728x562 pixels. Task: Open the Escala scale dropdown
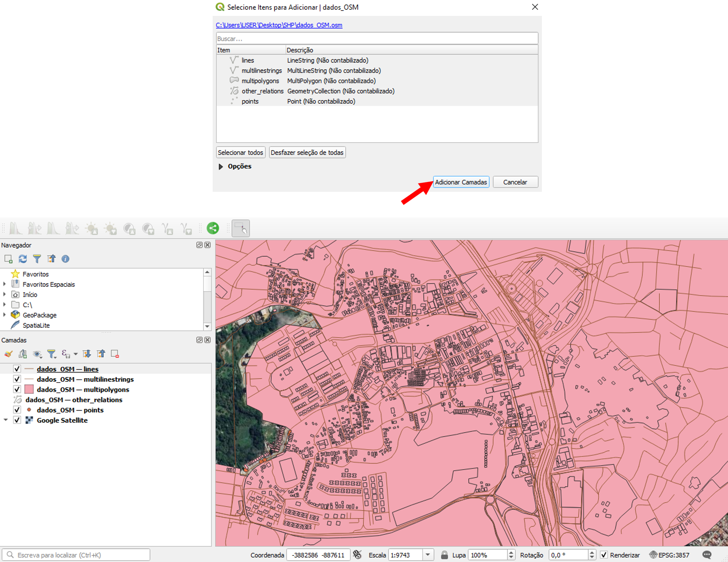(x=428, y=555)
